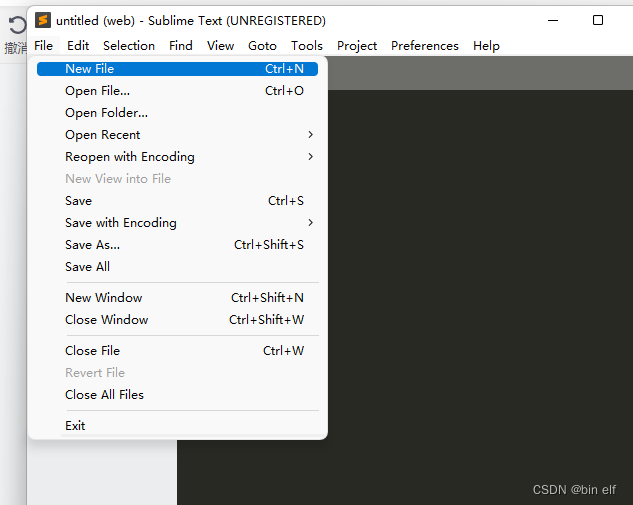
Task: Choose Save As... from the menu
Action: pyautogui.click(x=177, y=245)
